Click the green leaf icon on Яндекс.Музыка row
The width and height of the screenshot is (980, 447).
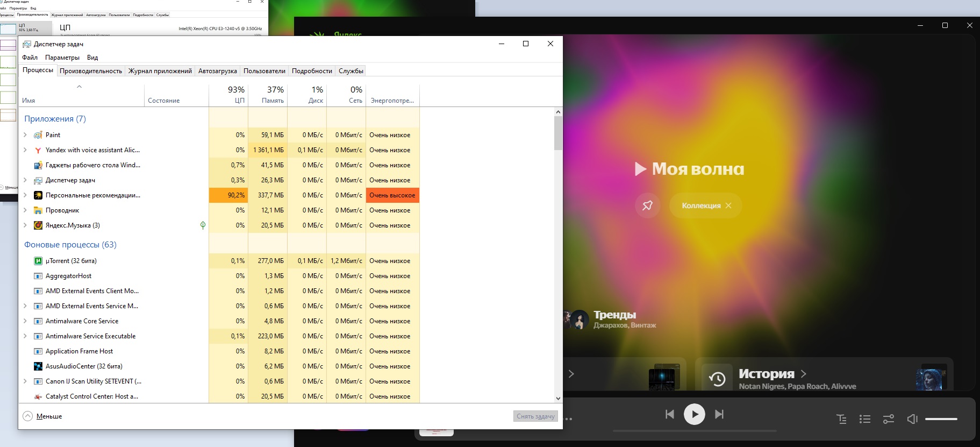point(203,225)
